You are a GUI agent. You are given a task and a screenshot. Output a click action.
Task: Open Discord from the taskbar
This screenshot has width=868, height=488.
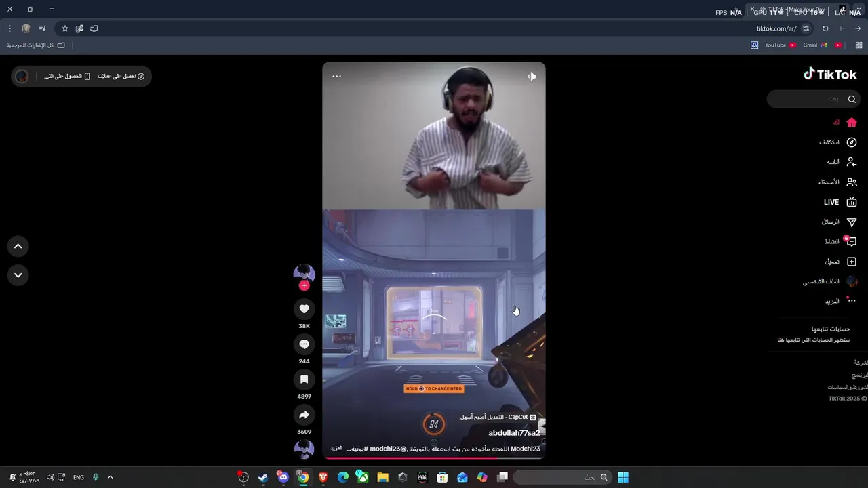pos(283,477)
